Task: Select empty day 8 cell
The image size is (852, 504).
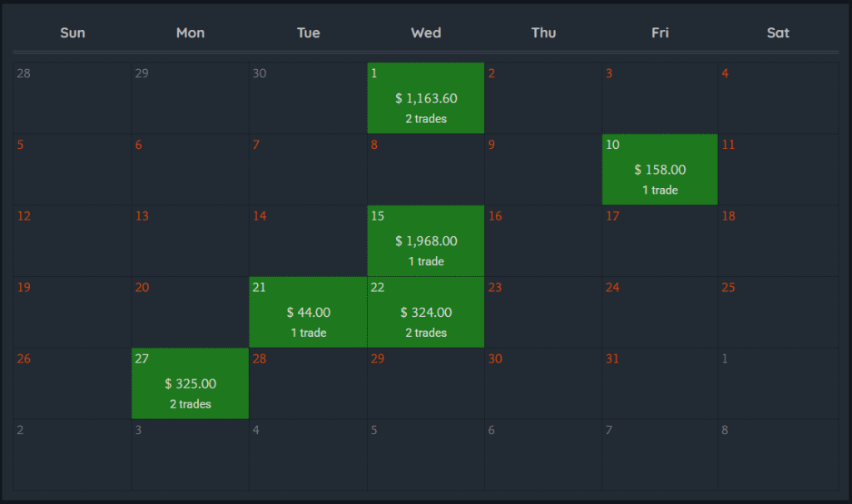Action: (426, 170)
